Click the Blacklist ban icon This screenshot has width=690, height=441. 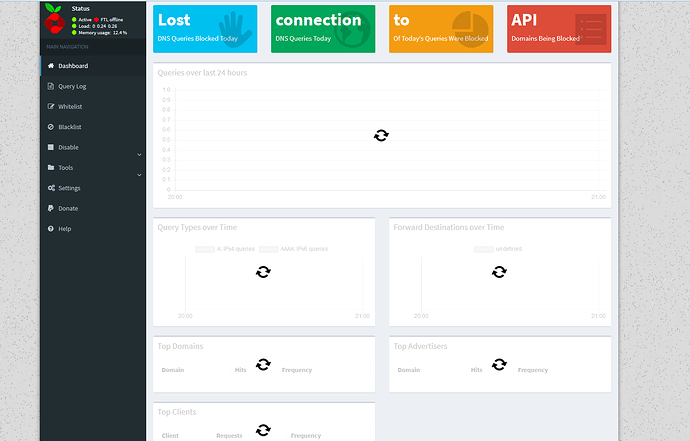point(50,127)
